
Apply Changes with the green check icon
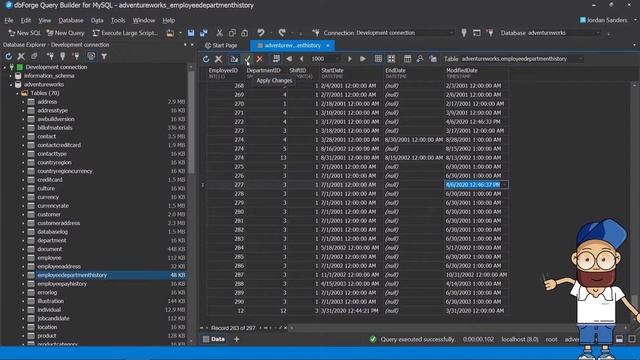point(247,59)
